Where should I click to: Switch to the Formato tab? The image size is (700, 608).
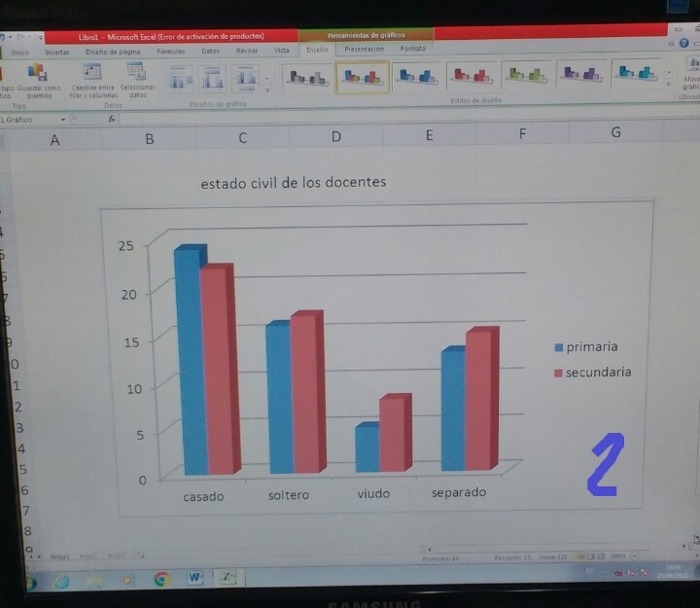(413, 48)
